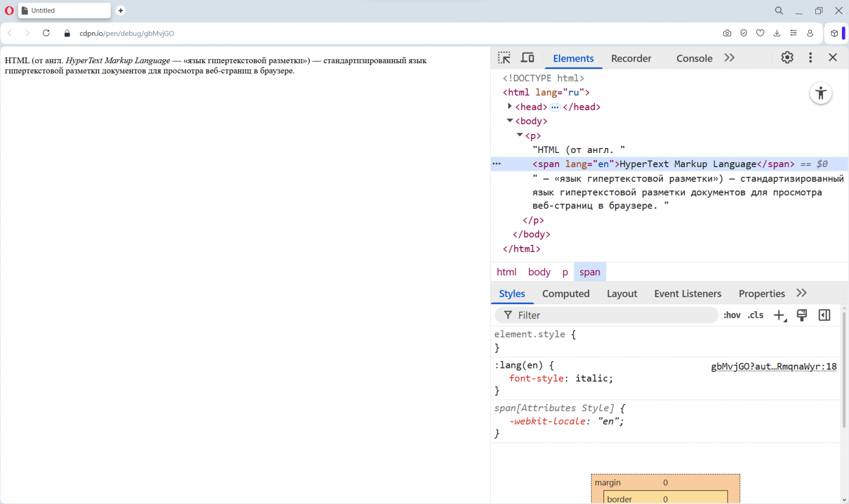The width and height of the screenshot is (849, 504).
Task: Toggle the device toolbar emulation icon
Action: tap(527, 58)
